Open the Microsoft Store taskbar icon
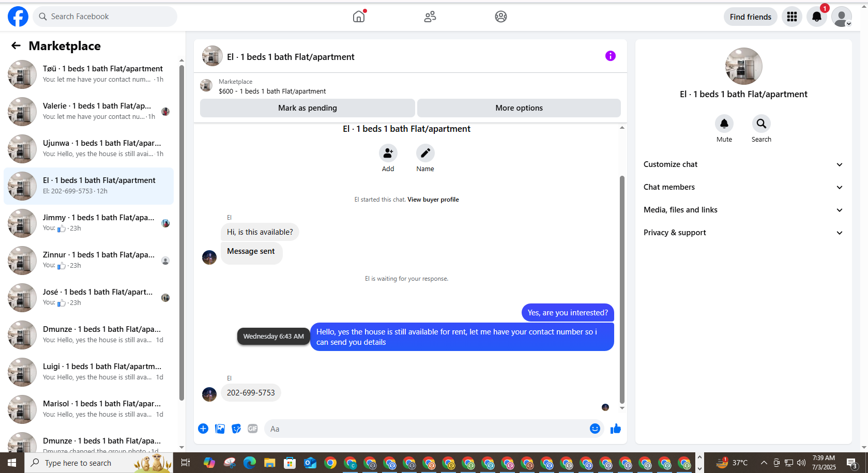This screenshot has width=868, height=473. click(290, 463)
